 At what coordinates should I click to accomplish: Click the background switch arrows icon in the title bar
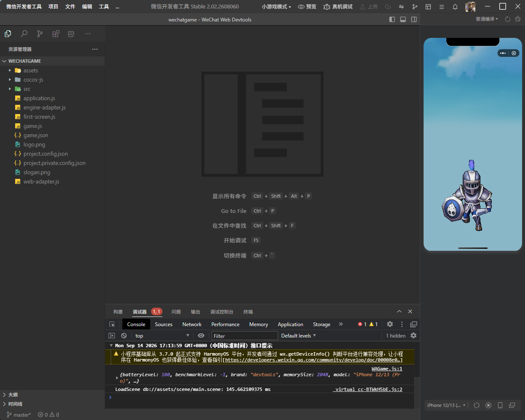pyautogui.click(x=401, y=7)
